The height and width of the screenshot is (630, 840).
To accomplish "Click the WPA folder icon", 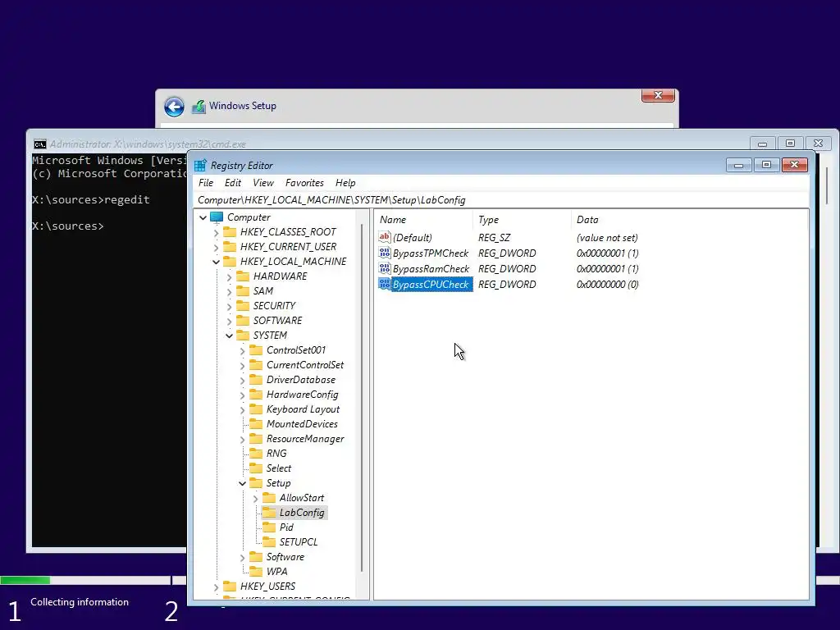I will click(x=257, y=572).
